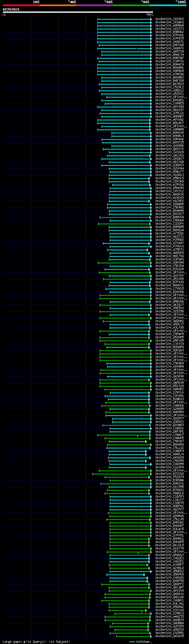Click the UniRef100_P79003 hit name
Image resolution: width=189 pixels, height=644 pixels.
pyautogui.click(x=170, y=246)
